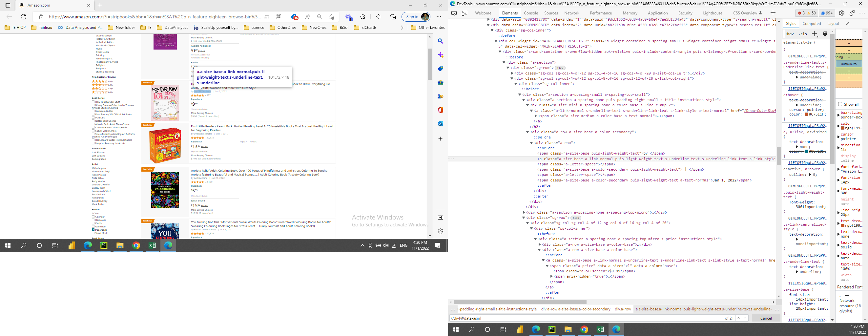Click the zoom magnifier icon in address bar

320,16
